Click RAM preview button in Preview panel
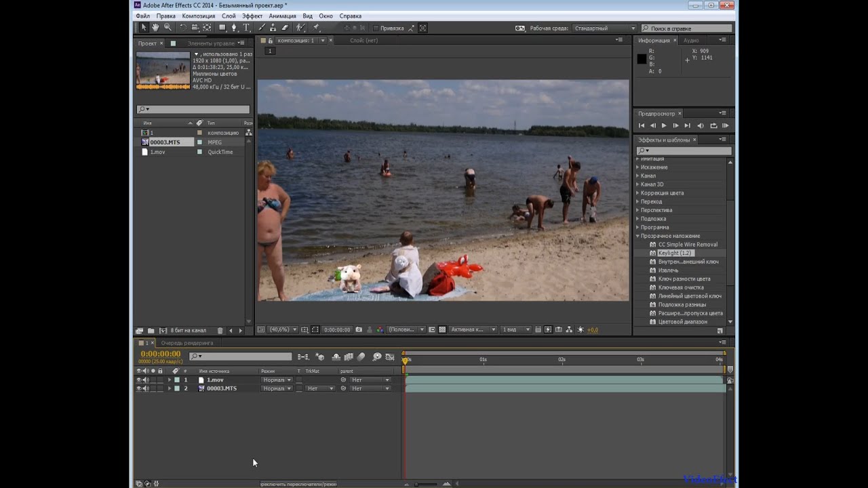868x488 pixels. 725,125
